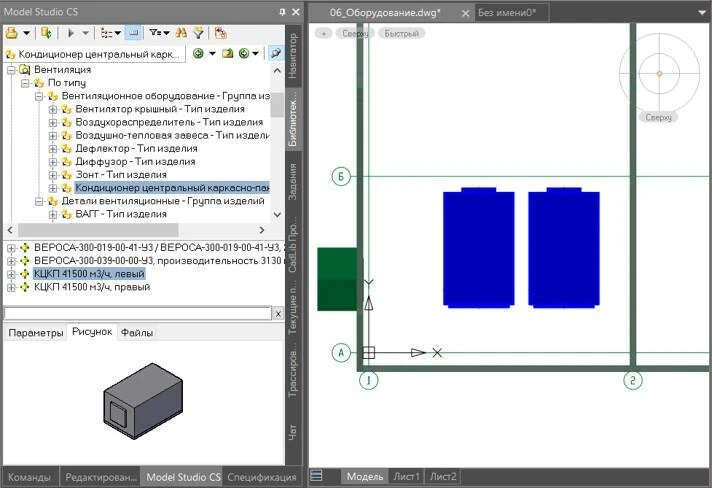Click the layout list icon at drawing bottom-left

point(316,477)
